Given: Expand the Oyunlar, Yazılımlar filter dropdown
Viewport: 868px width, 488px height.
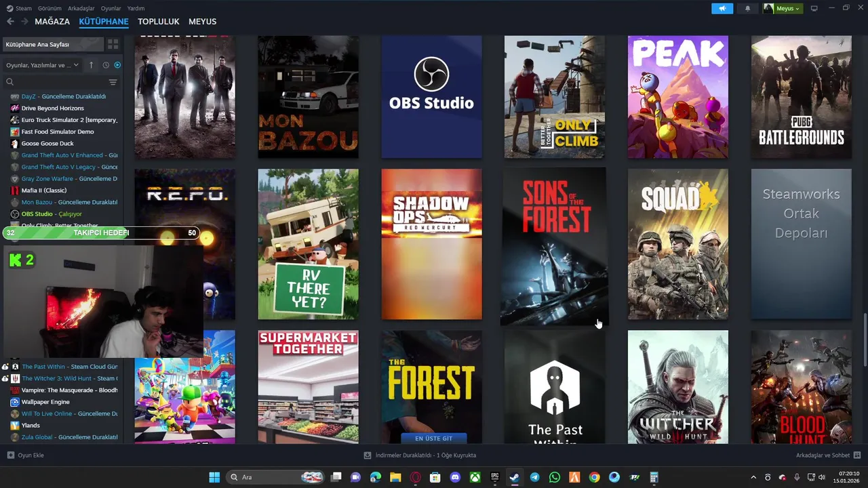Looking at the screenshot, I should [42, 65].
